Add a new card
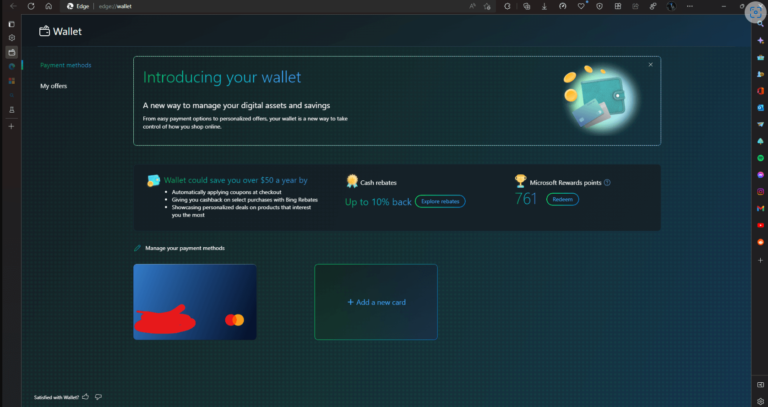Screen dimensions: 768x407 point(376,302)
